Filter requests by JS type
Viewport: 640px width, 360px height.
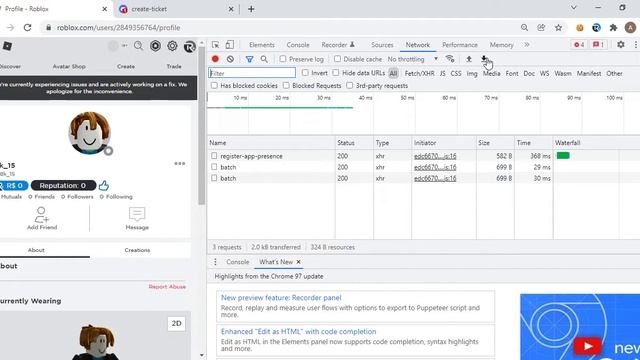[x=442, y=73]
